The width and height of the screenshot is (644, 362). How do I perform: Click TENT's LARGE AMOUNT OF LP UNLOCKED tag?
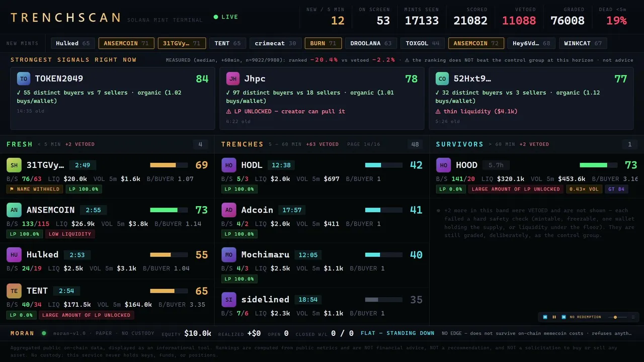coord(86,315)
